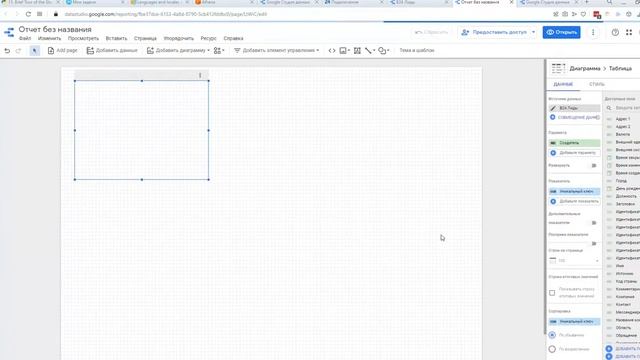
Task: Click the blue Уникальный ключ metric chip
Action: click(x=574, y=191)
